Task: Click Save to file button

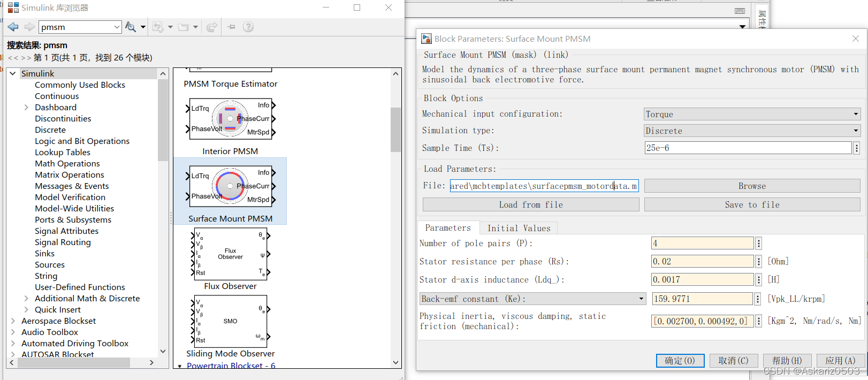Action: tap(752, 204)
